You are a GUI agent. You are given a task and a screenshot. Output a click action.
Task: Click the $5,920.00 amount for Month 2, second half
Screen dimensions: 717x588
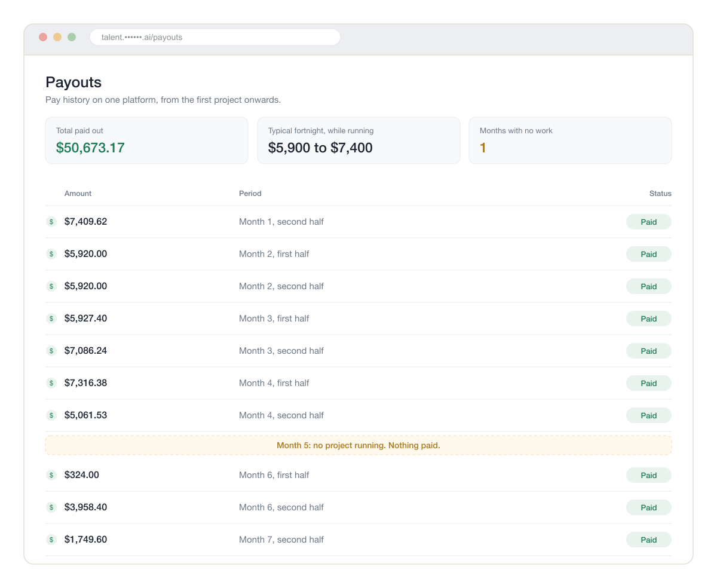85,286
